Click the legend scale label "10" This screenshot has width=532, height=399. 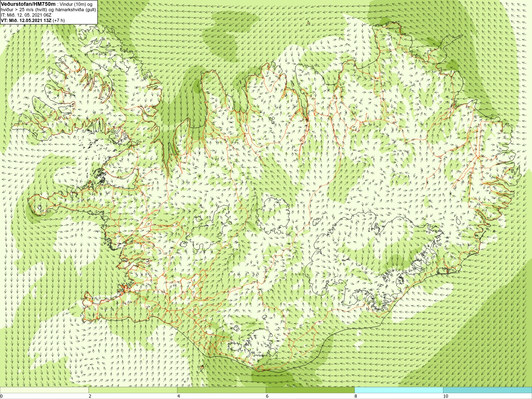(x=446, y=397)
